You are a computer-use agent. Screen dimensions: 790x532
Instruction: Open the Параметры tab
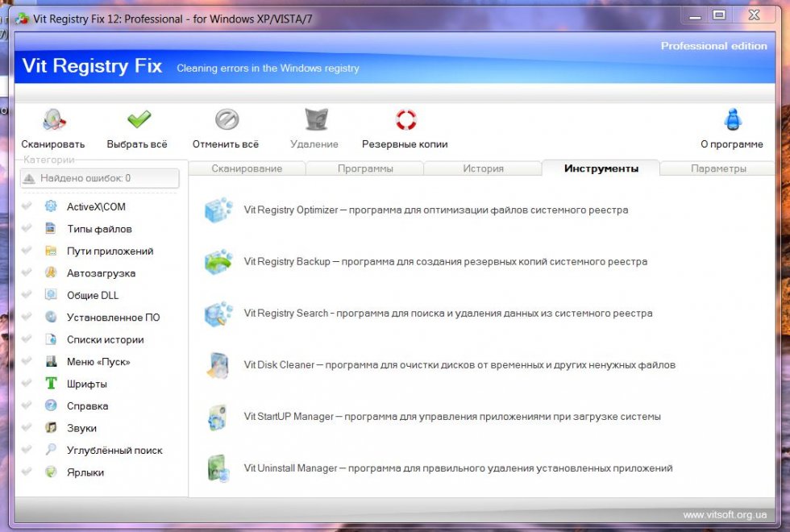coord(718,168)
